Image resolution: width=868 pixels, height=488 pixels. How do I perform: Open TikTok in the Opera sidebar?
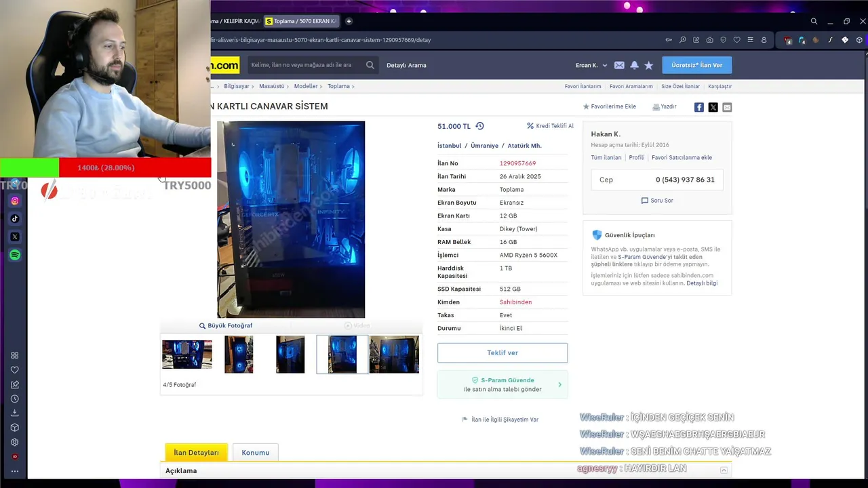coord(15,219)
